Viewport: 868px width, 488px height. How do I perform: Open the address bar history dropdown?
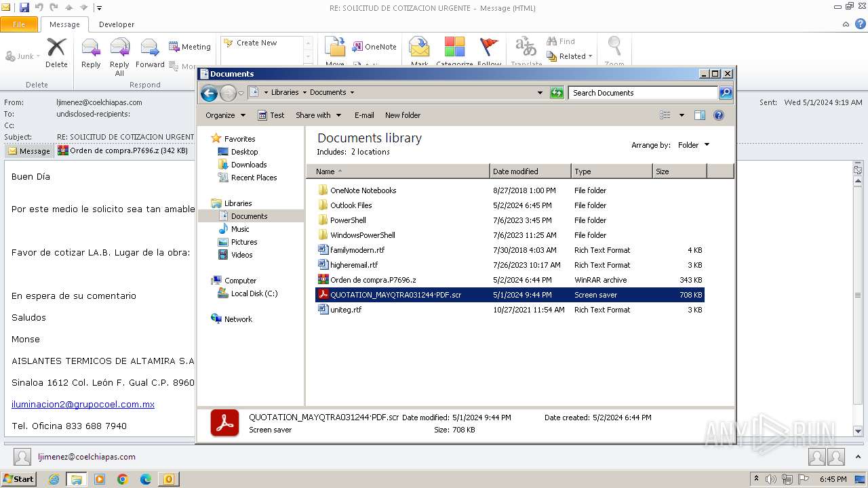click(540, 93)
